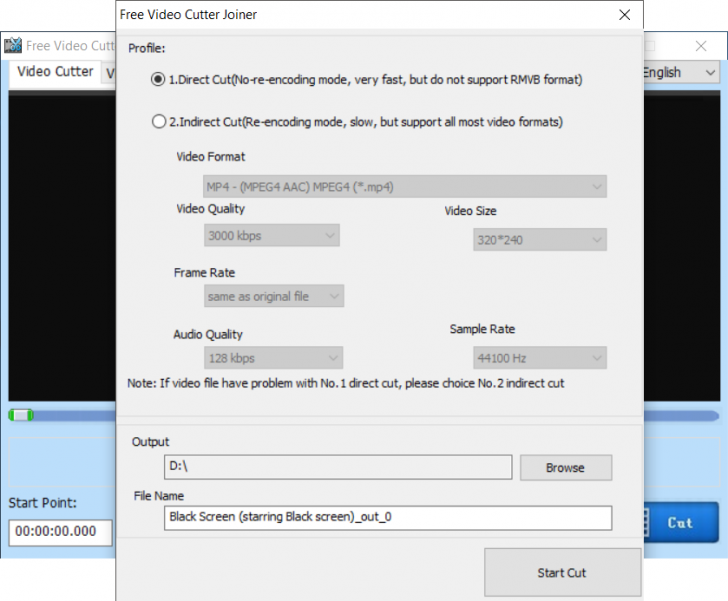Click the Output path field
Image resolution: width=728 pixels, height=601 pixels.
pos(338,467)
